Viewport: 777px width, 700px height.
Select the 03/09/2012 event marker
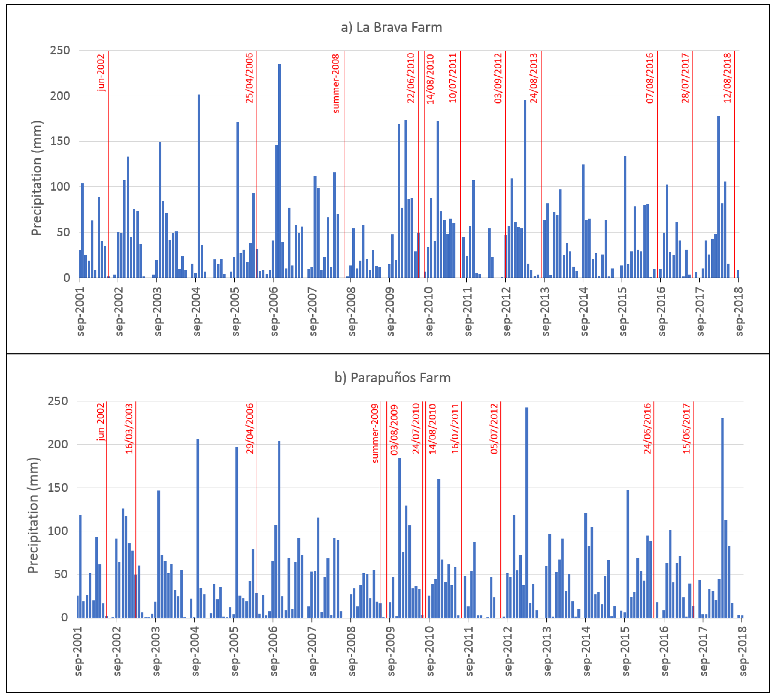tap(498, 78)
